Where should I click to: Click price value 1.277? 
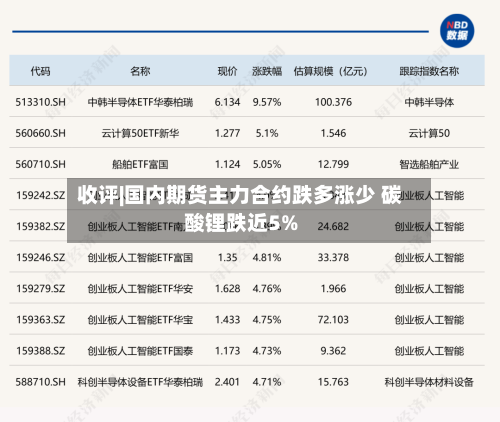[227, 133]
